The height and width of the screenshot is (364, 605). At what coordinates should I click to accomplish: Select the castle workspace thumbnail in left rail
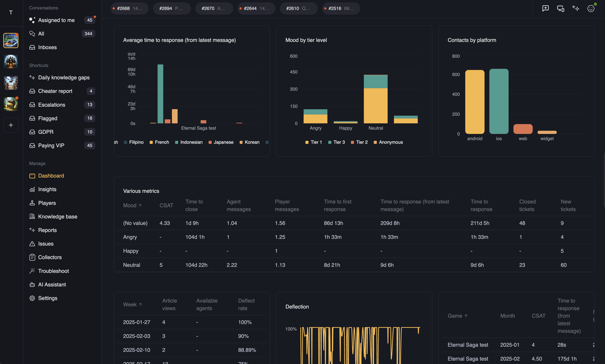[x=11, y=62]
